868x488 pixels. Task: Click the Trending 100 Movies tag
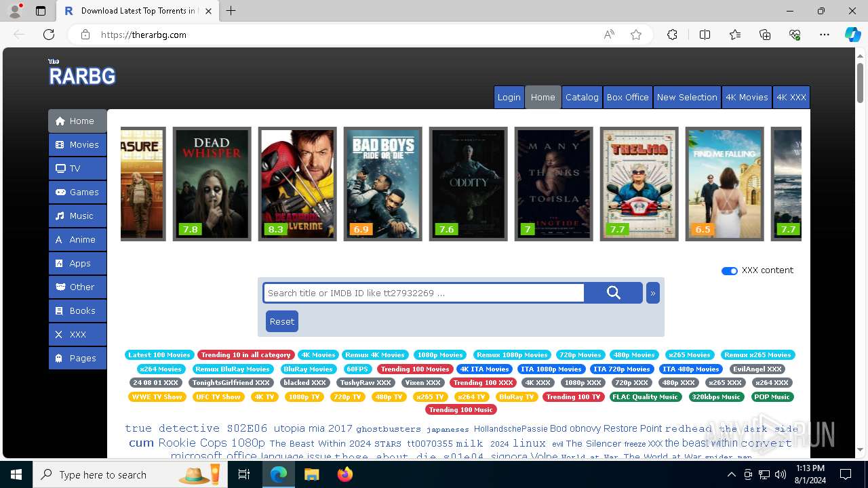(x=415, y=369)
